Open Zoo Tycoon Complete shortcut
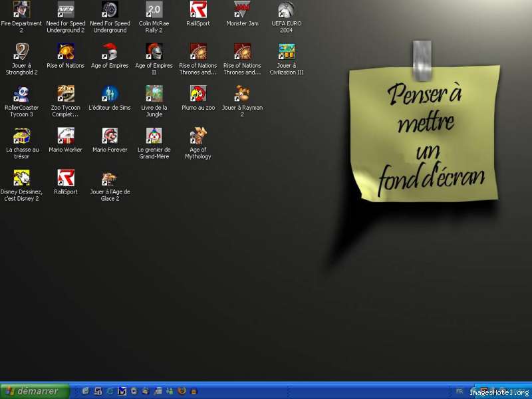 pyautogui.click(x=65, y=94)
